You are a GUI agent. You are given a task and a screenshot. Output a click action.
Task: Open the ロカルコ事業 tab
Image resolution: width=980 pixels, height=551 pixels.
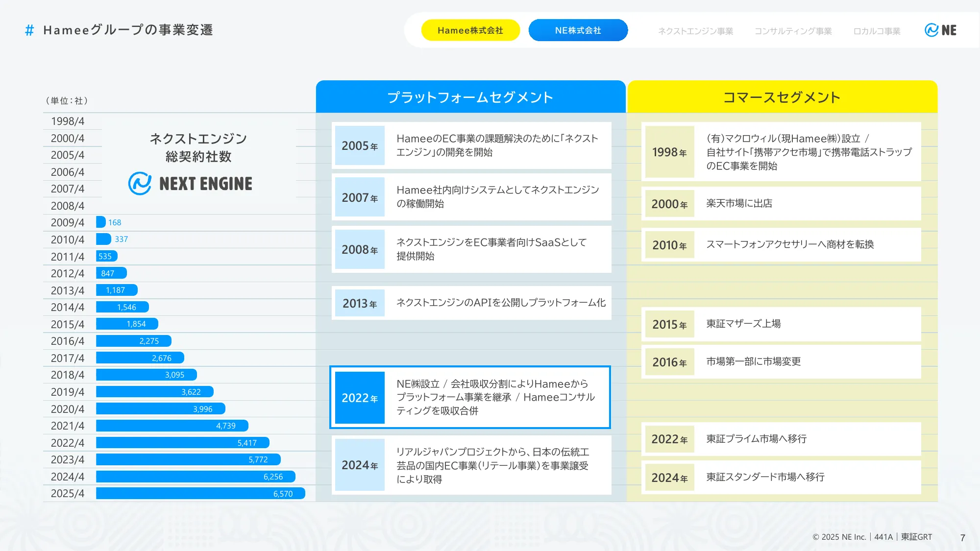[x=877, y=31]
